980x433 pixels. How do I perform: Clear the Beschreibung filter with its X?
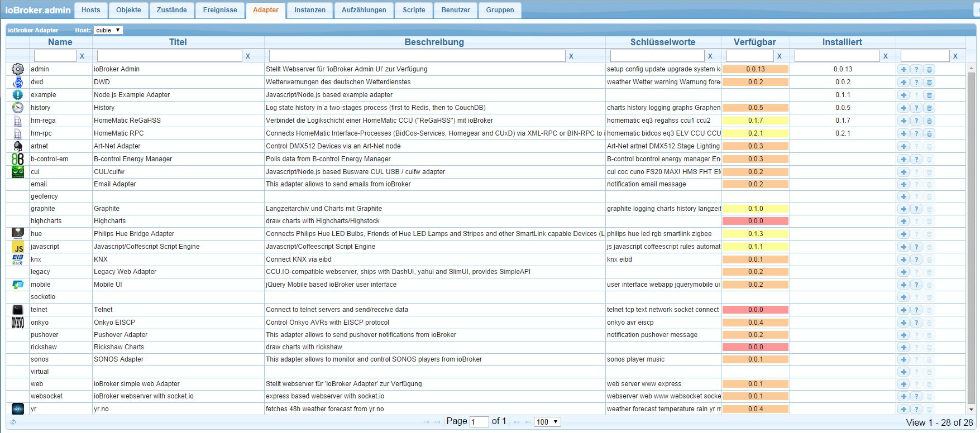571,56
